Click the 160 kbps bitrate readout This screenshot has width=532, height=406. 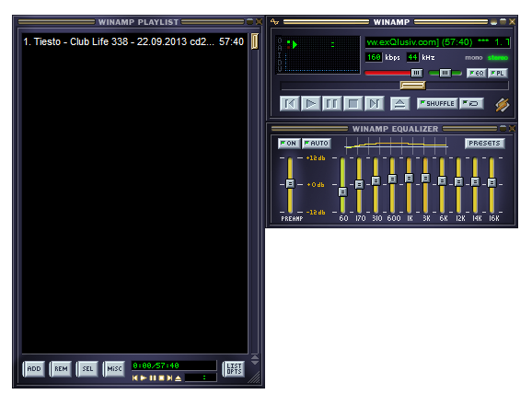click(374, 57)
